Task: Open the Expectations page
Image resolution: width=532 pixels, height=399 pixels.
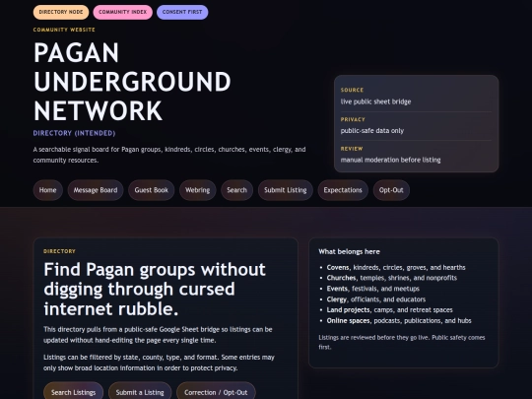Action: coord(343,190)
